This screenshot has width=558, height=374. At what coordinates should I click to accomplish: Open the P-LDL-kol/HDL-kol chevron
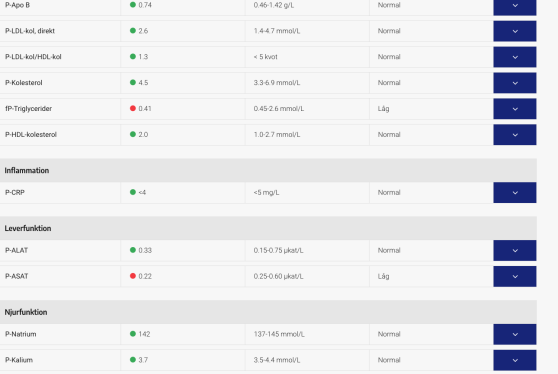(515, 57)
